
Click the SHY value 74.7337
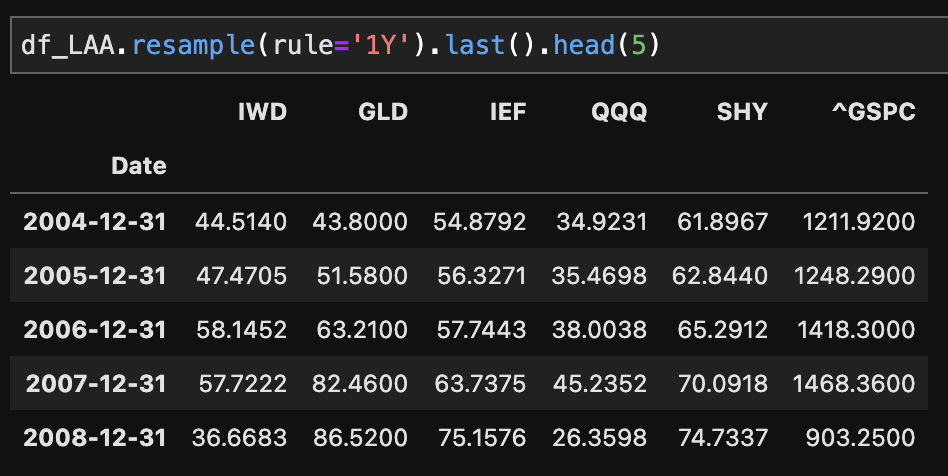[x=723, y=437]
